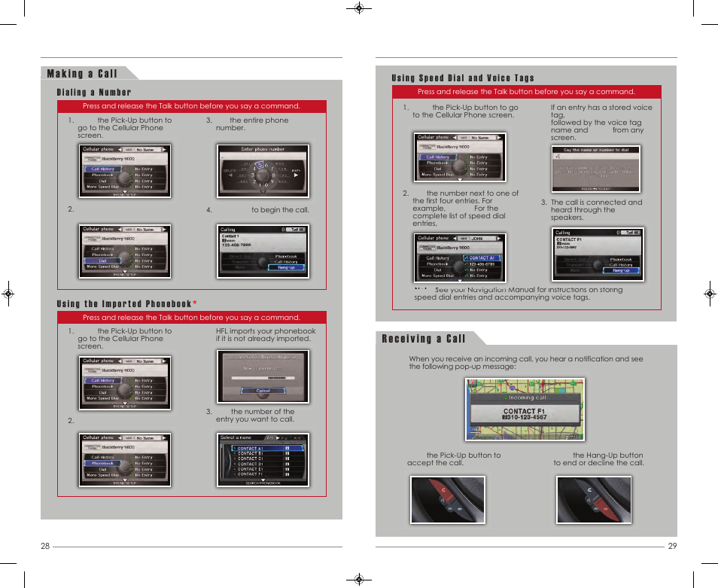Open the Calling Contact 1 screenshot
Image resolution: width=718 pixels, height=588 pixels.
[263, 251]
